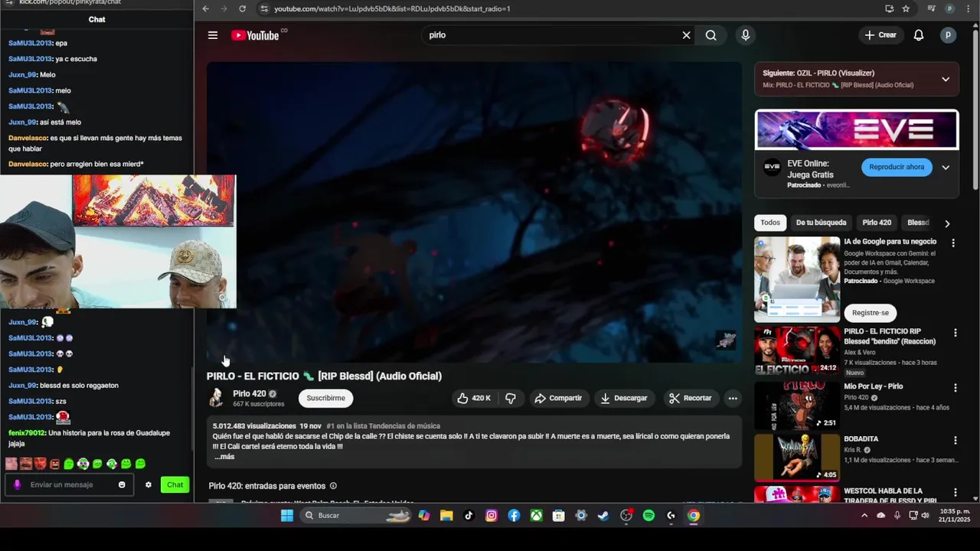Screen dimensions: 980x551
Task: Show info for 'entradas para eventos'
Action: coord(333,486)
